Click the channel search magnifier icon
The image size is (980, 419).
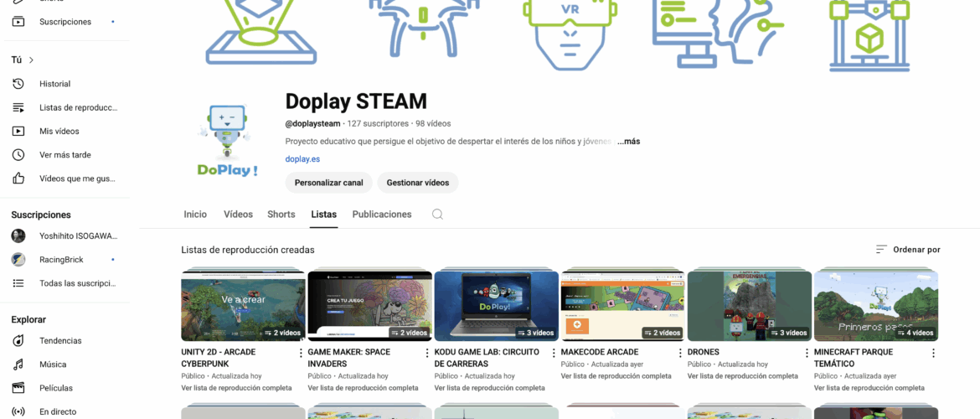pos(437,215)
